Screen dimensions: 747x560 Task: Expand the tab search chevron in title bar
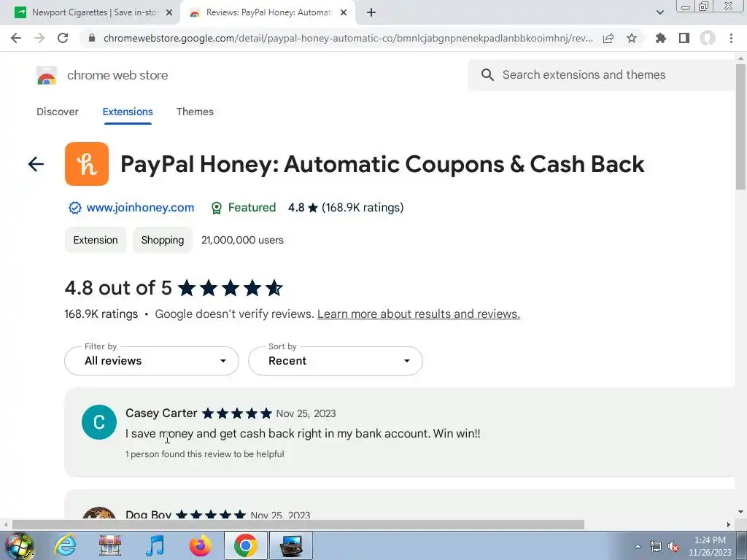click(x=659, y=12)
